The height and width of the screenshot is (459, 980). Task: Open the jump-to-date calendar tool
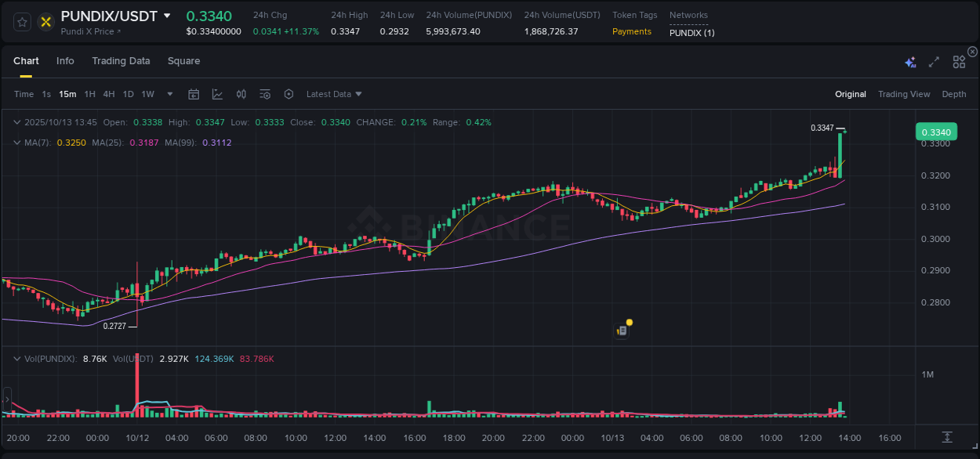click(x=194, y=93)
